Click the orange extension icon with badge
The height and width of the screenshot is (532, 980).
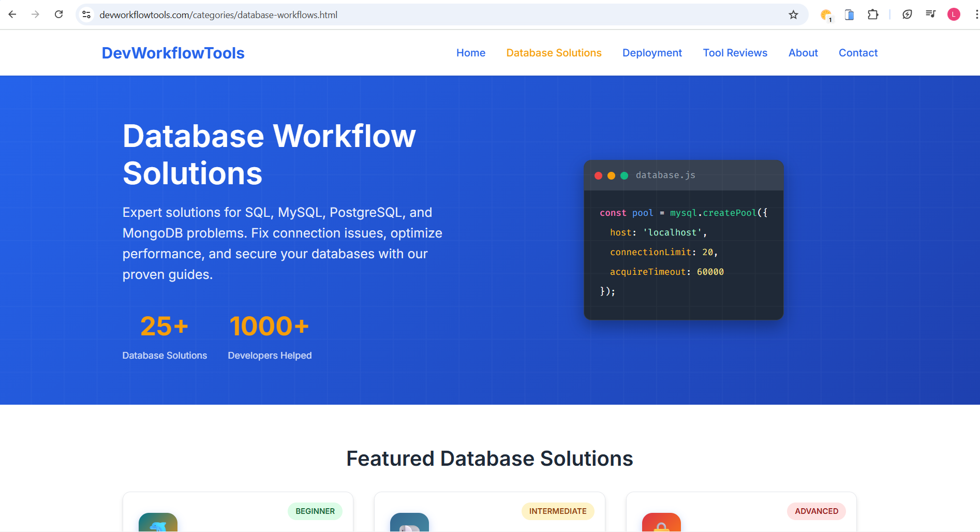tap(825, 14)
